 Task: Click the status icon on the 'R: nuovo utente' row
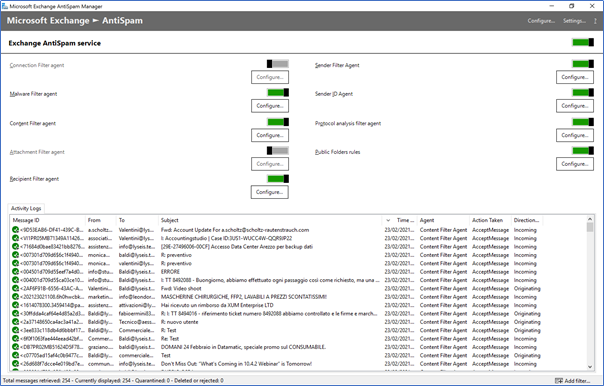point(15,322)
